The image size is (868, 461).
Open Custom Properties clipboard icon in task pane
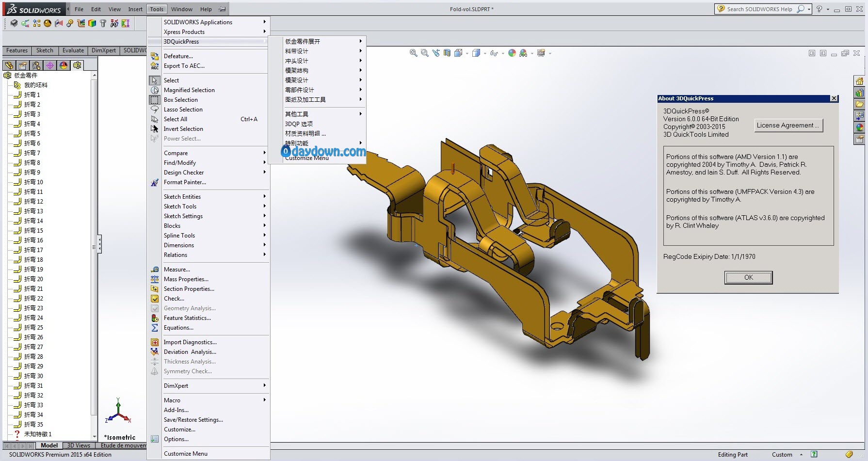(x=859, y=139)
